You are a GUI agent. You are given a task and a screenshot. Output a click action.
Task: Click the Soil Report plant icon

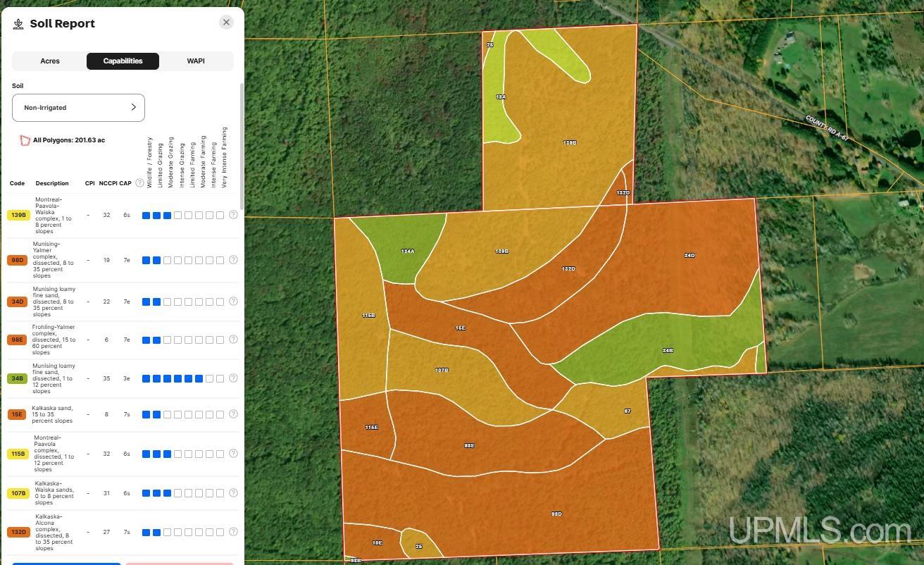click(x=18, y=24)
